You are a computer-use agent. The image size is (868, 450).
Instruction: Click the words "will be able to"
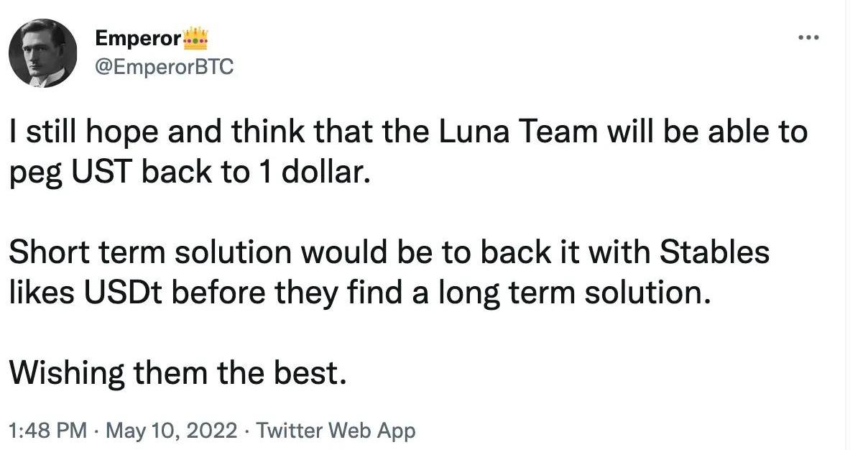click(721, 133)
